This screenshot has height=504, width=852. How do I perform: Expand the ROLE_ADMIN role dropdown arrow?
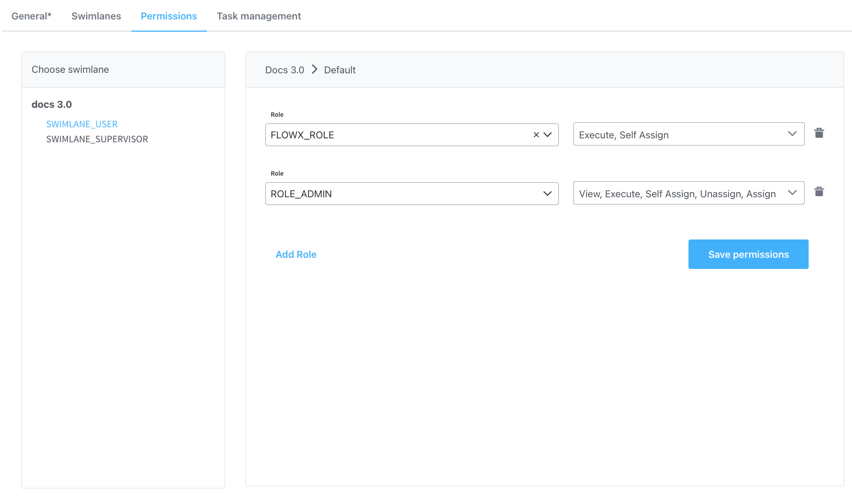(x=548, y=193)
